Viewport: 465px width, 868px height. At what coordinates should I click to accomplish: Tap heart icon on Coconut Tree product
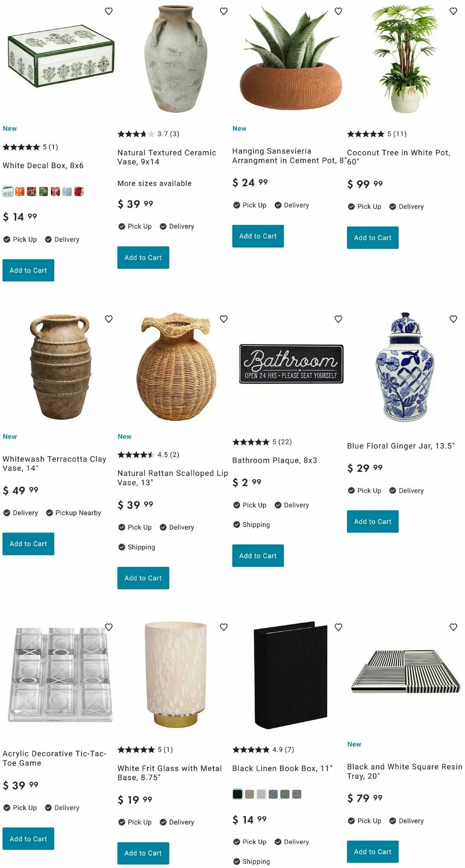pos(453,11)
